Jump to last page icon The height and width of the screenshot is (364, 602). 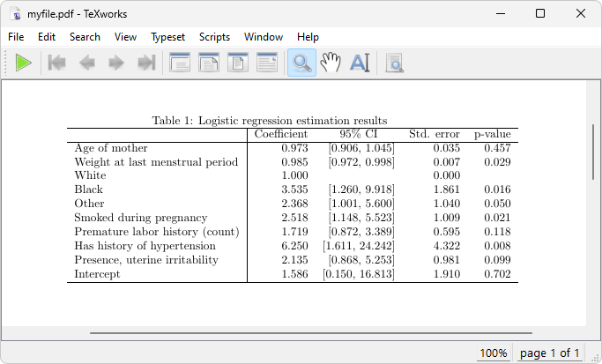(146, 63)
